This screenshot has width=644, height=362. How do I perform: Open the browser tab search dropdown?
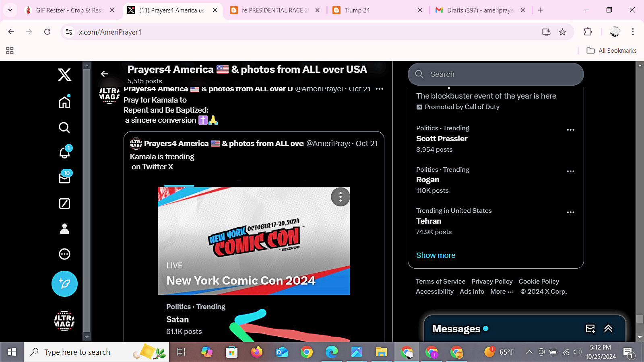[x=10, y=10]
